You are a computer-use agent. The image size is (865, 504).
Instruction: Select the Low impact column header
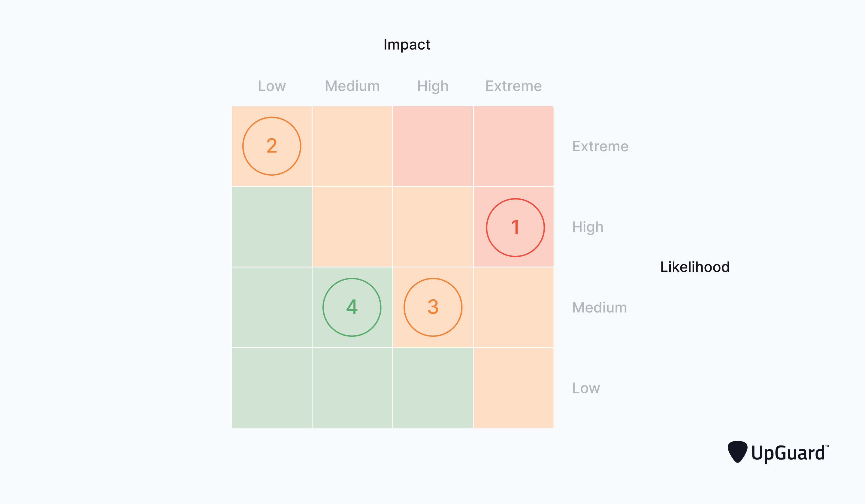[x=271, y=86]
